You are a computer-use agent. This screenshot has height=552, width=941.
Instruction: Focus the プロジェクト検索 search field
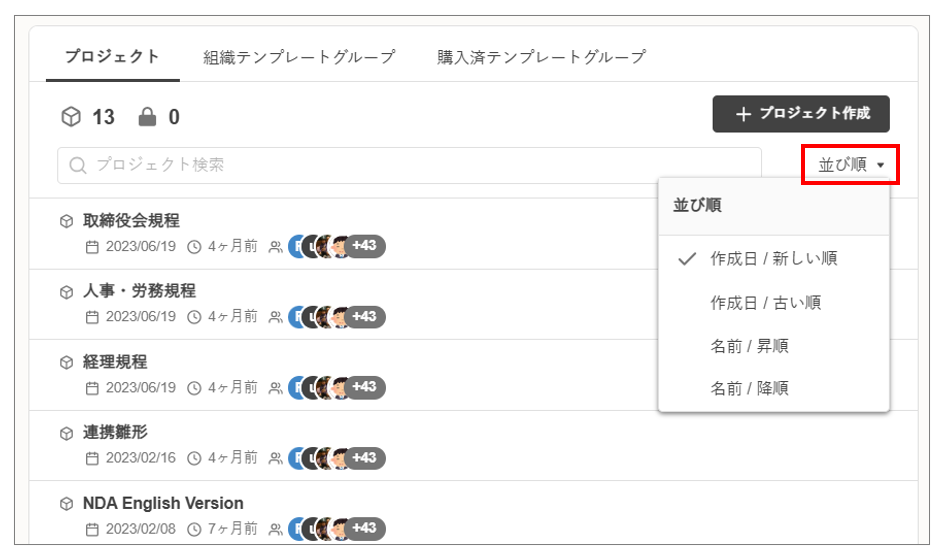(x=410, y=165)
